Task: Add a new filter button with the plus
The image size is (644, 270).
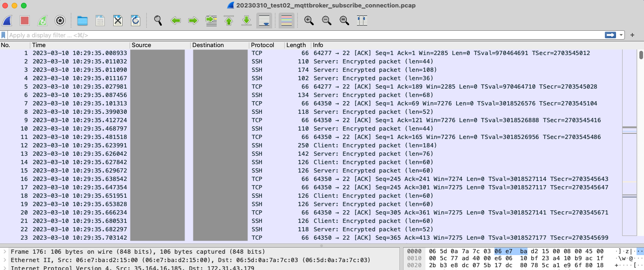Action: [632, 35]
